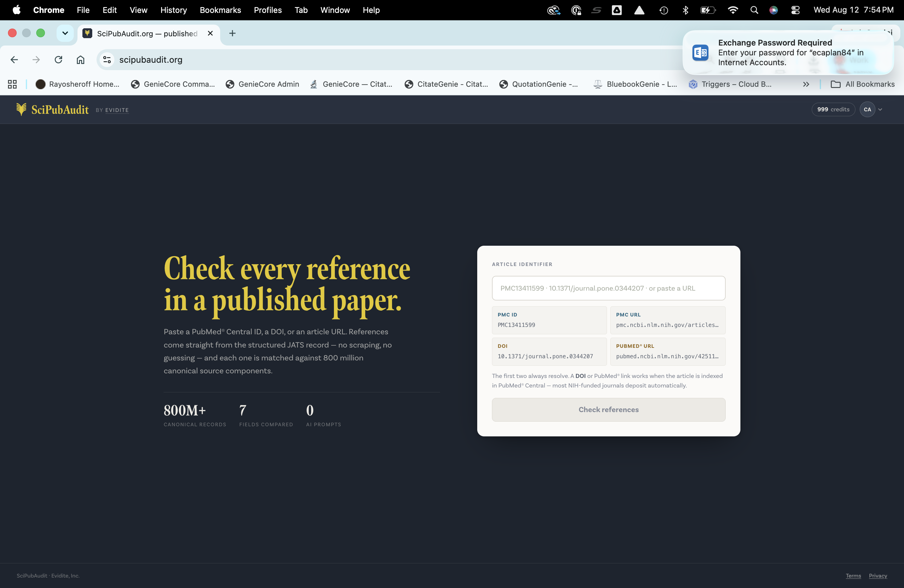
Task: Focus the Article Identifier input field
Action: (x=609, y=288)
